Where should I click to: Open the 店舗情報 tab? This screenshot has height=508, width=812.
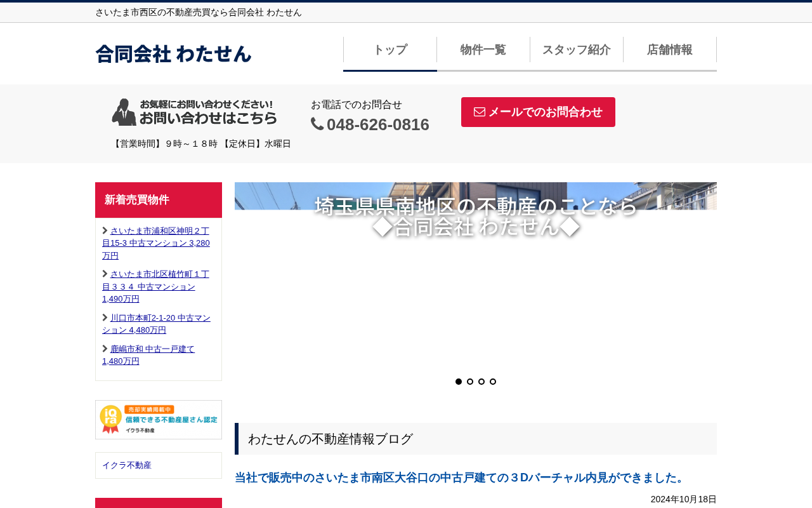click(x=670, y=50)
